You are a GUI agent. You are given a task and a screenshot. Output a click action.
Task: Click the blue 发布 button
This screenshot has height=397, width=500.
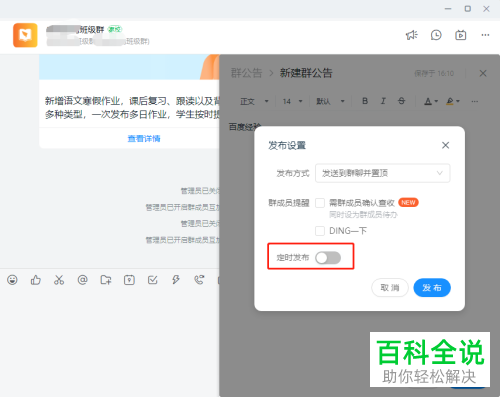tap(432, 288)
